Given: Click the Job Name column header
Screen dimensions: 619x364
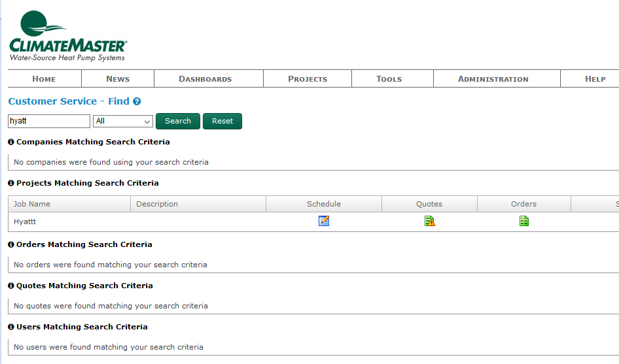Looking at the screenshot, I should click(69, 204).
